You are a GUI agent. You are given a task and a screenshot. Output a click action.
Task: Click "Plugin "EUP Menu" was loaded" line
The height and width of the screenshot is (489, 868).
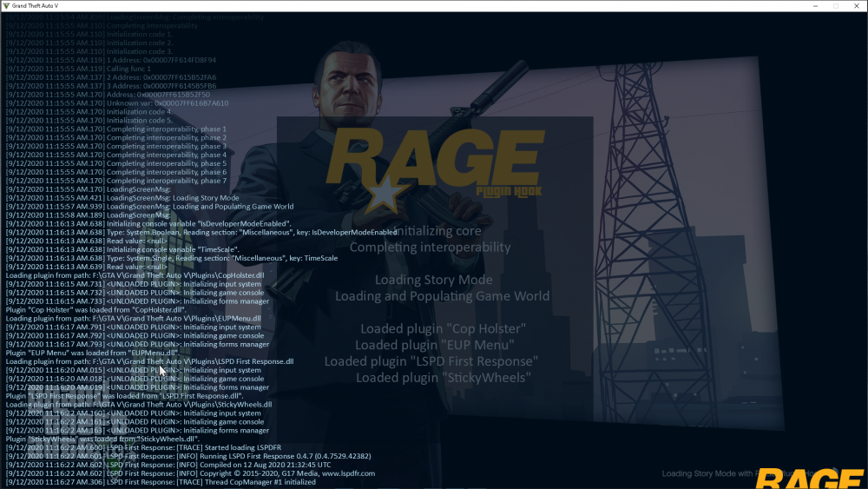[93, 353]
